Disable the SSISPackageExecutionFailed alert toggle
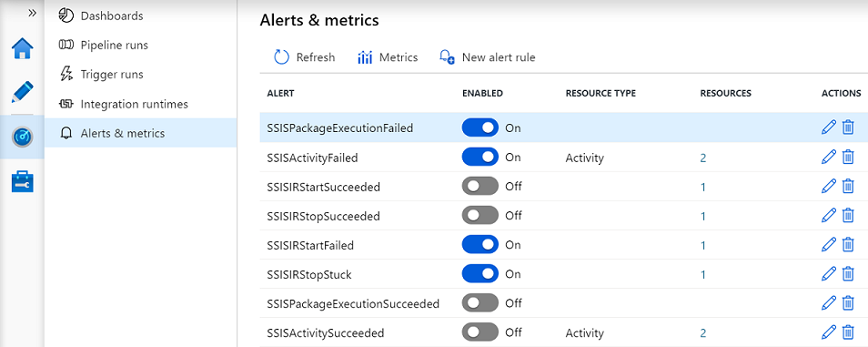The image size is (868, 347). click(x=479, y=128)
